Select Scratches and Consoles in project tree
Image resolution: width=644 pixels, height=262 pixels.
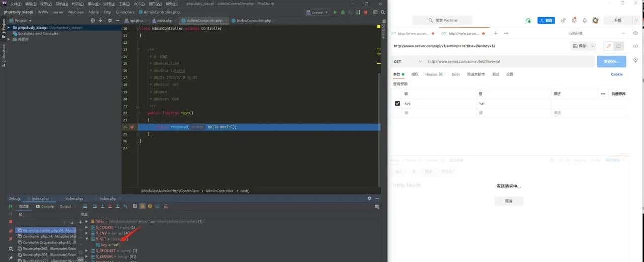pos(38,33)
